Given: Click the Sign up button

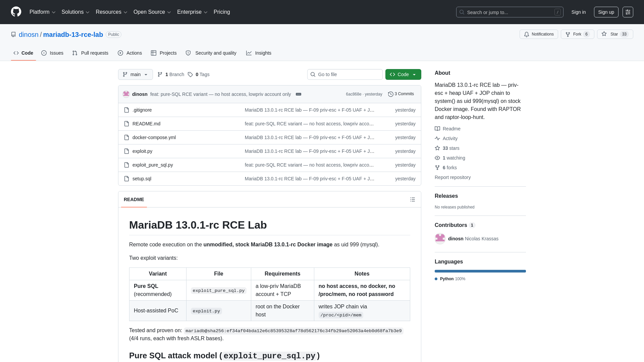Looking at the screenshot, I should coord(606,12).
